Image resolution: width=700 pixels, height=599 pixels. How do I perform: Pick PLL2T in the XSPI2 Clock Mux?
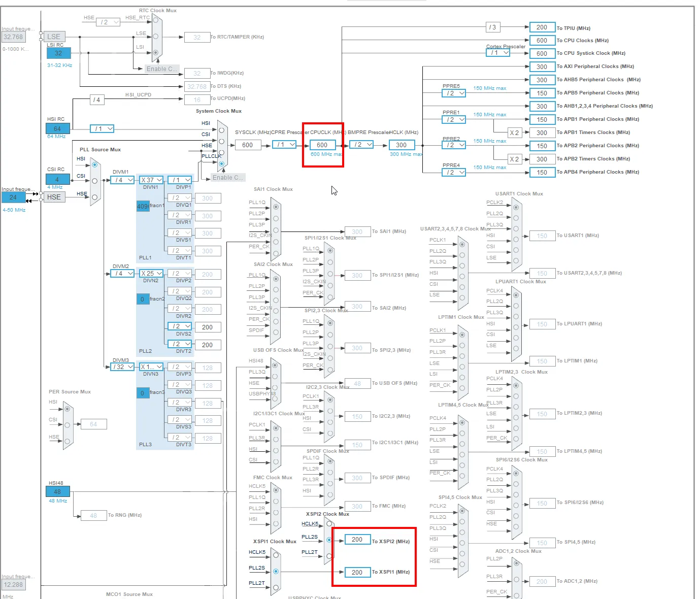tap(329, 556)
